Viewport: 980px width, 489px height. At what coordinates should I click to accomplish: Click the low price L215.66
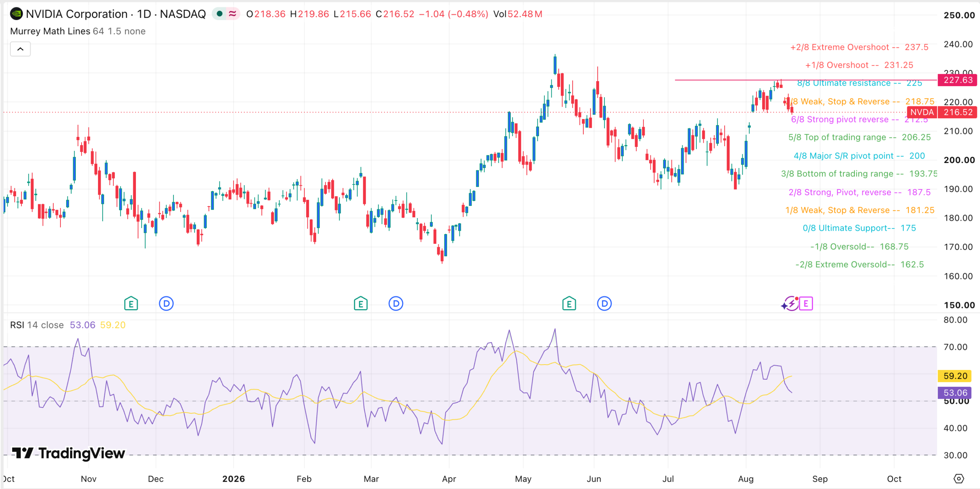click(x=352, y=14)
